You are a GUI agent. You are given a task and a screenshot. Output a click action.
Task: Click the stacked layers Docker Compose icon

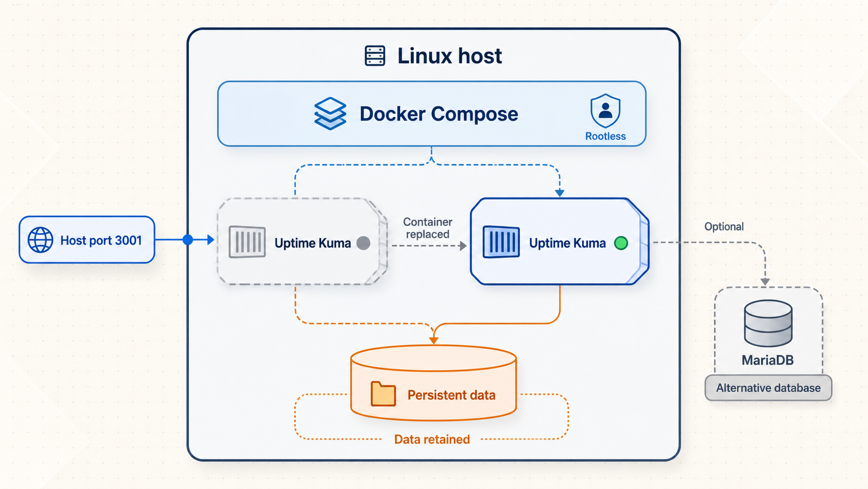(x=330, y=113)
